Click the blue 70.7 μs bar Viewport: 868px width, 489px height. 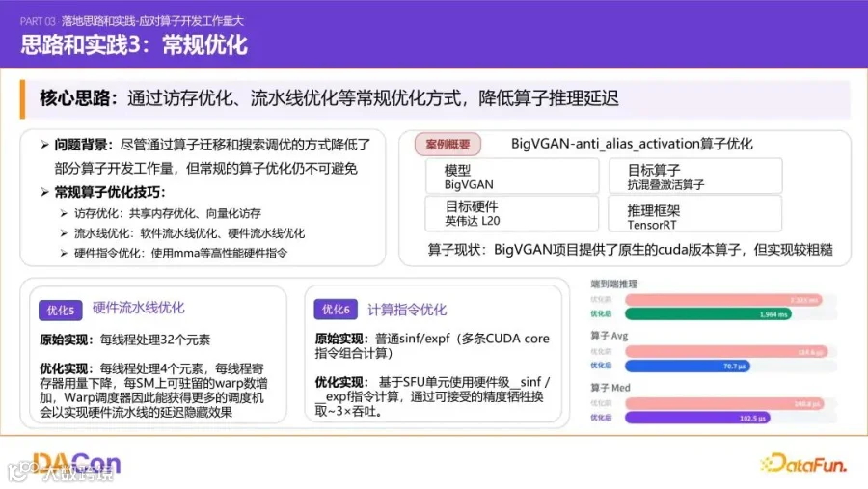(x=688, y=367)
